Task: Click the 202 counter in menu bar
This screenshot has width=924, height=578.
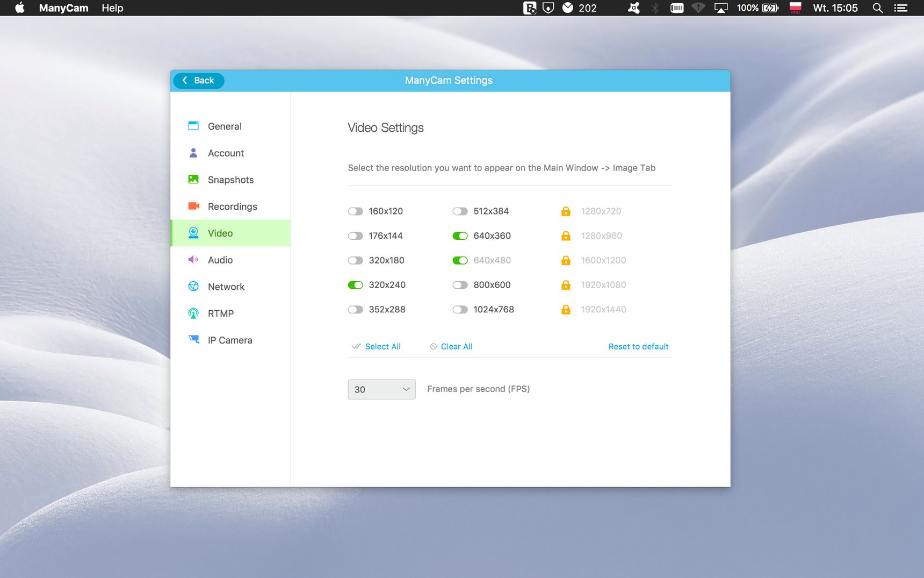Action: tap(588, 8)
